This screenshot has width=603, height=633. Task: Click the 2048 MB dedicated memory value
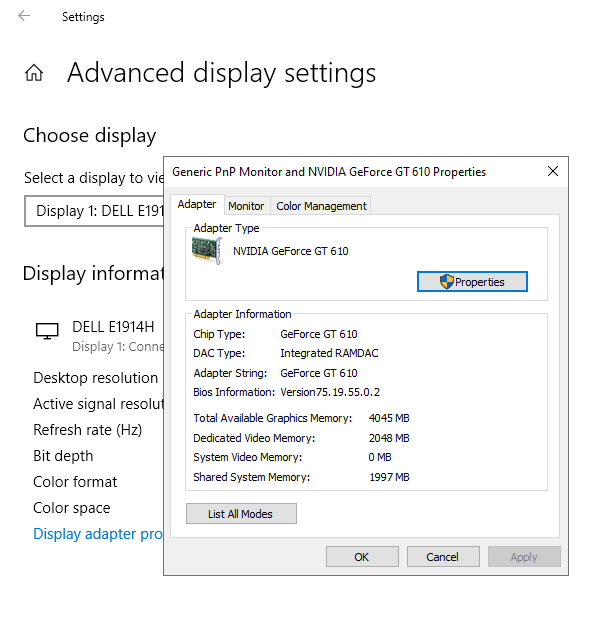tap(389, 438)
